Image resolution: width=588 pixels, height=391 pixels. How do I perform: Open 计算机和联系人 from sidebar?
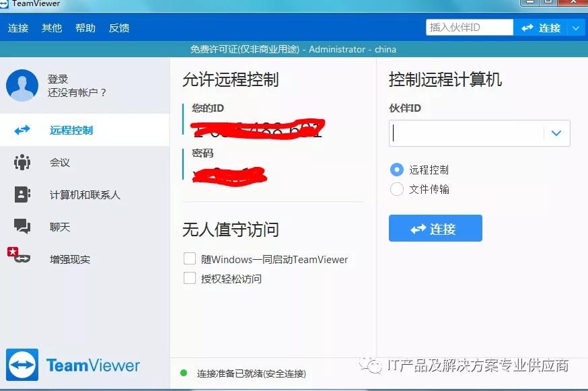(20, 194)
